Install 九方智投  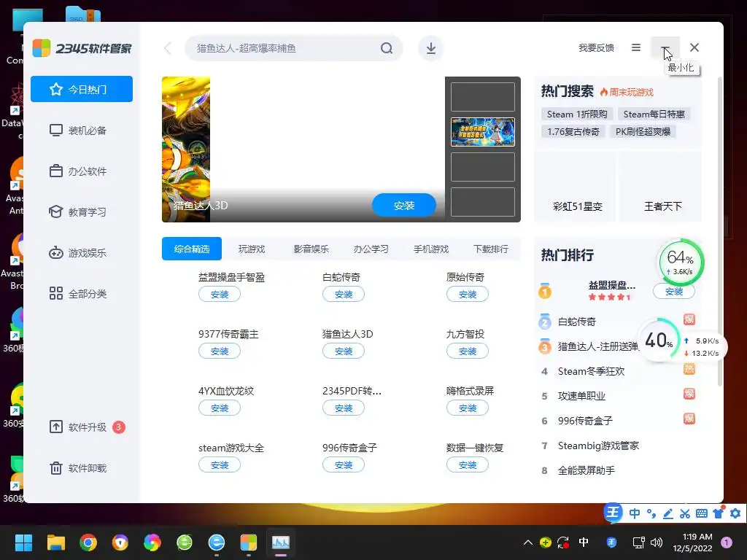468,351
